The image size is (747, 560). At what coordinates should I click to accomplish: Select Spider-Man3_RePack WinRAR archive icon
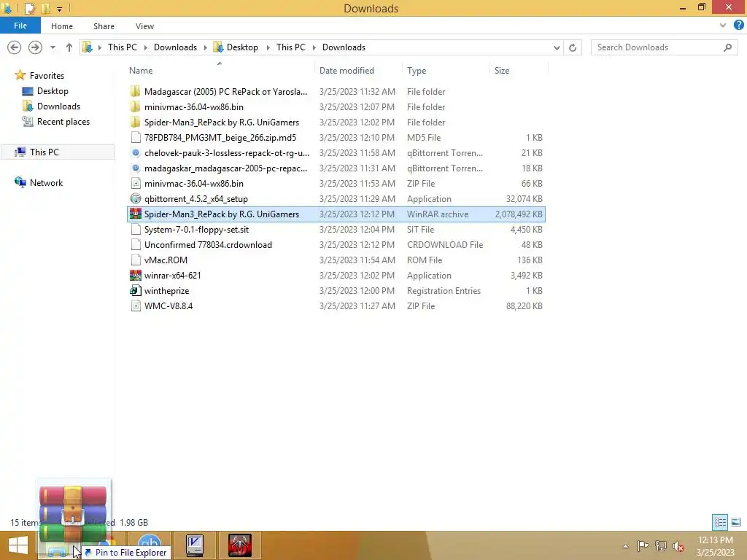click(x=135, y=214)
